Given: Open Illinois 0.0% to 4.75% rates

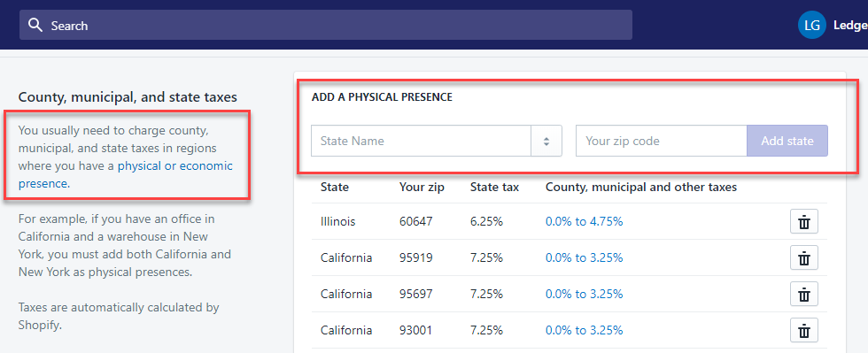Looking at the screenshot, I should pos(584,222).
